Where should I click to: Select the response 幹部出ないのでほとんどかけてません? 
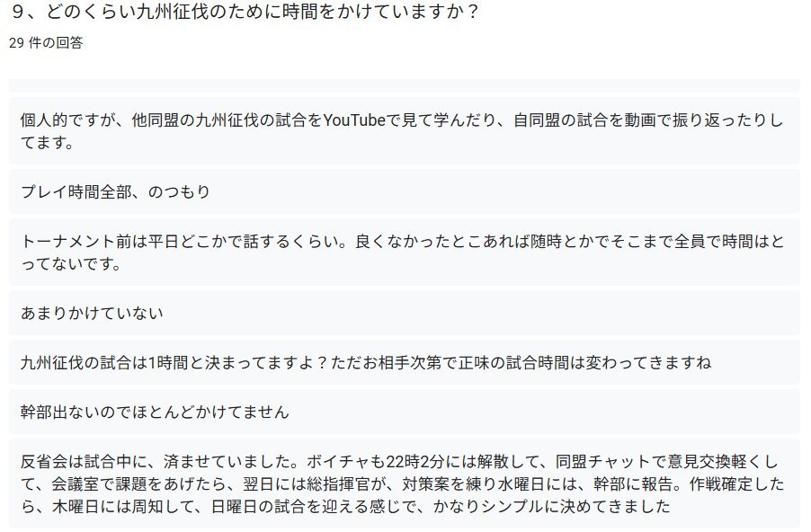coord(405,412)
